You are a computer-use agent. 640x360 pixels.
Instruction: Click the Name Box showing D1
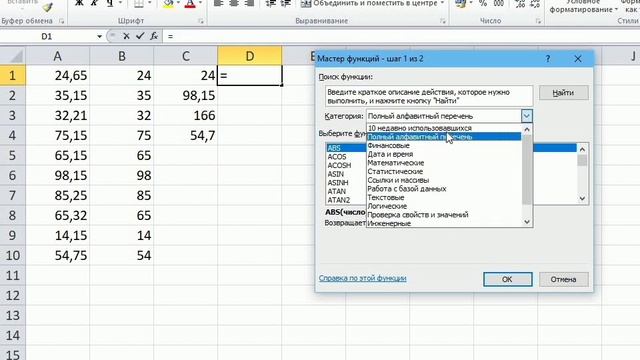click(x=47, y=37)
